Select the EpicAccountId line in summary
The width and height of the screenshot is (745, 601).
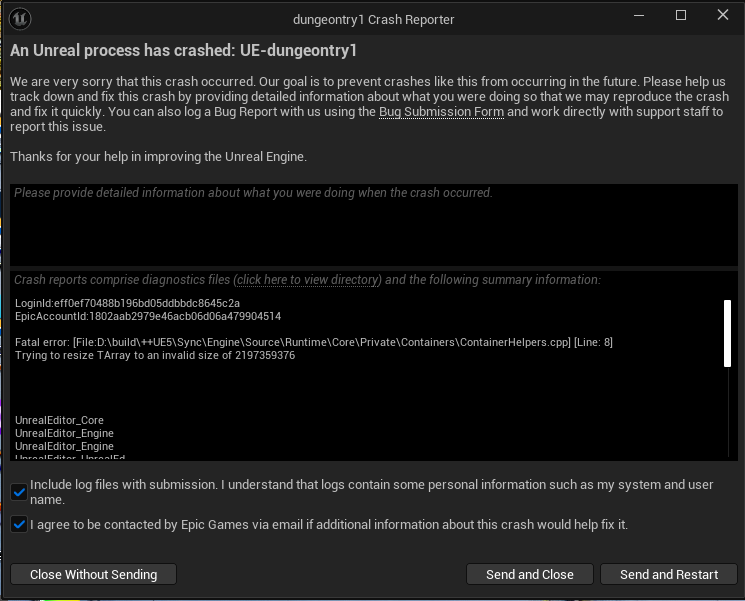coord(147,316)
